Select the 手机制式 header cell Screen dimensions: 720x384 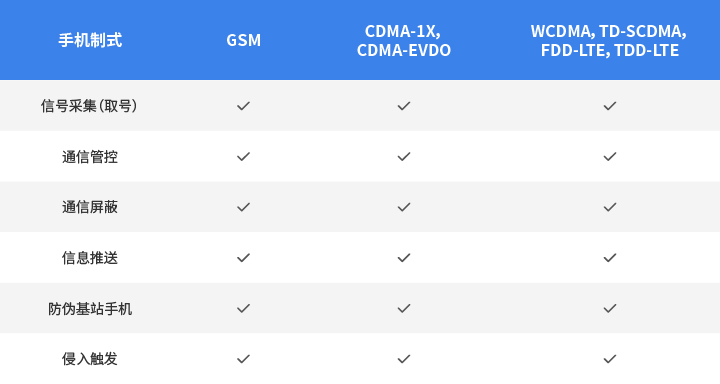tap(90, 40)
